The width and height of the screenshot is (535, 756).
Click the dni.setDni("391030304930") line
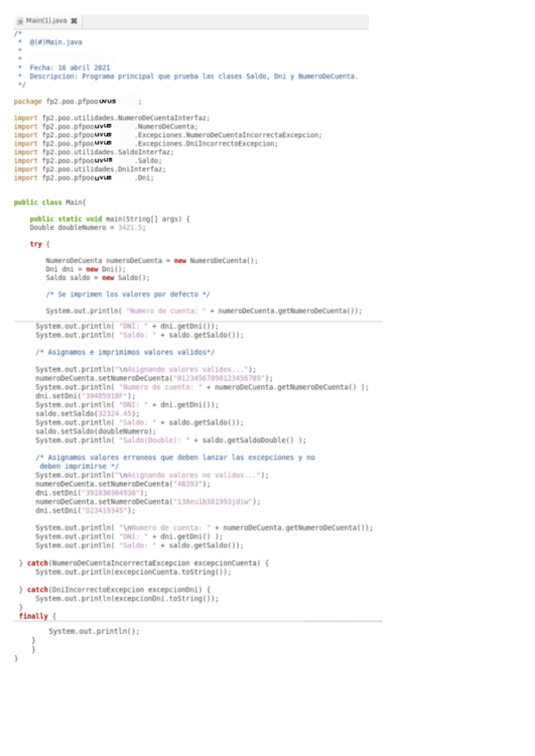(92, 492)
